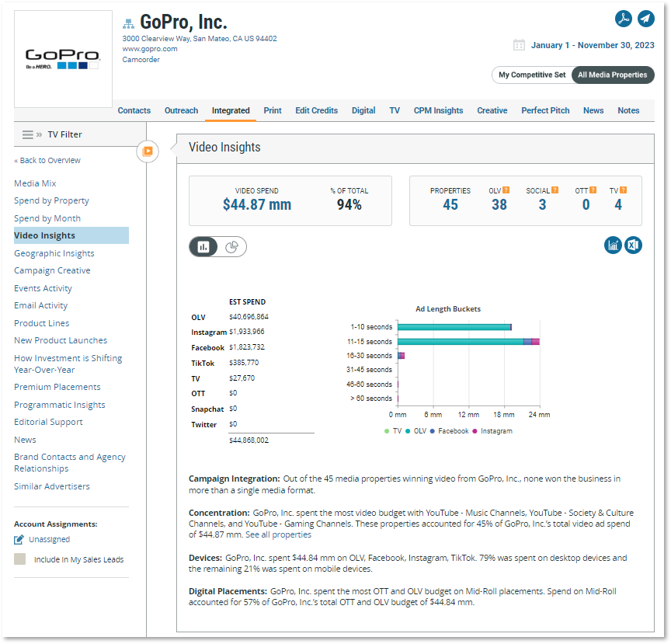Toggle TV series in chart legend
This screenshot has width=671, height=644.
393,431
